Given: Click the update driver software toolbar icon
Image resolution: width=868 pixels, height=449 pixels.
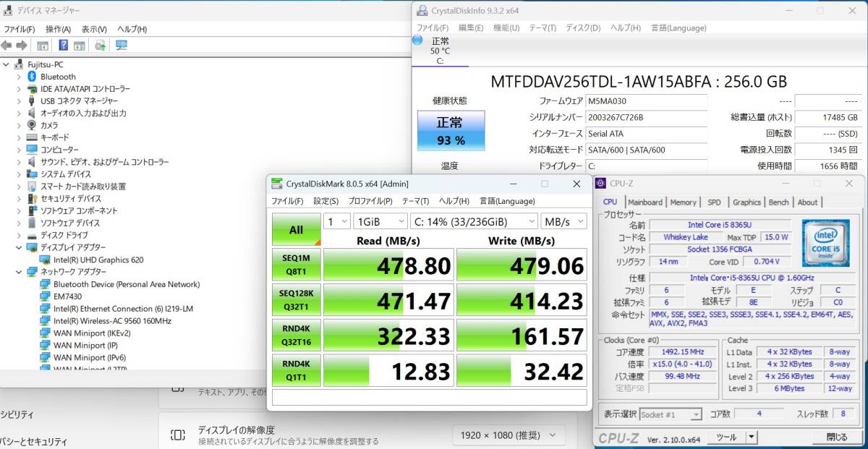Looking at the screenshot, I should pos(101,46).
